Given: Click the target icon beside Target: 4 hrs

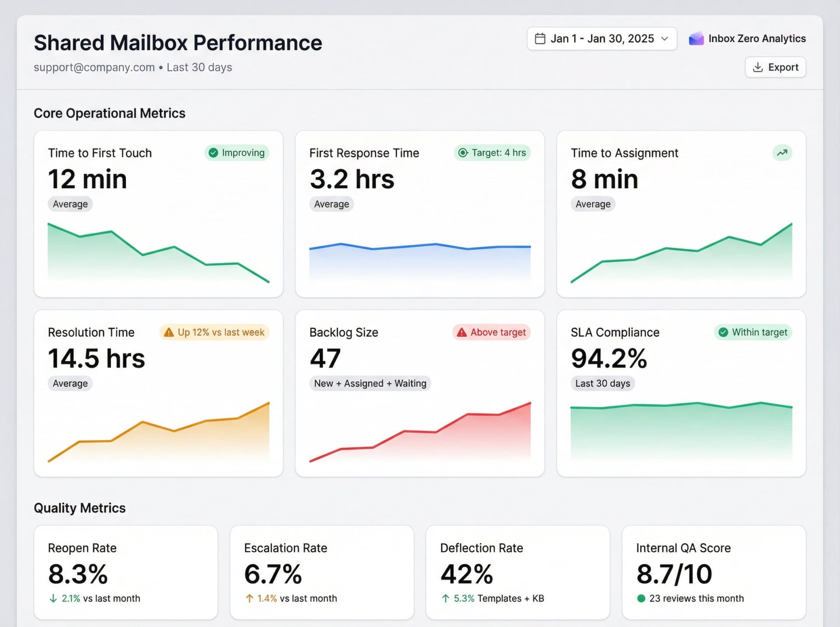Looking at the screenshot, I should tap(462, 153).
